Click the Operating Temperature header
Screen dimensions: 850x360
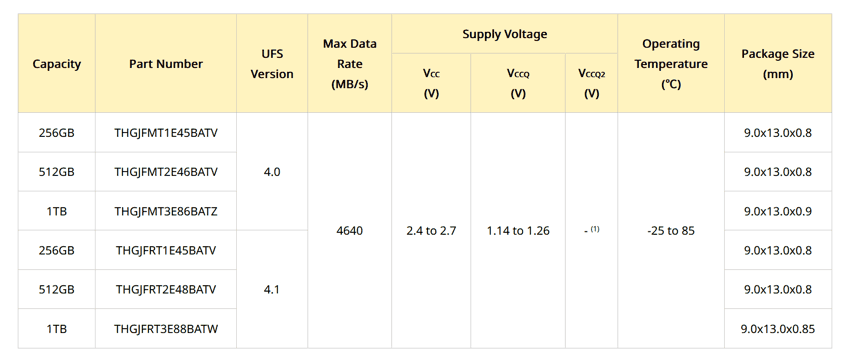coord(671,64)
